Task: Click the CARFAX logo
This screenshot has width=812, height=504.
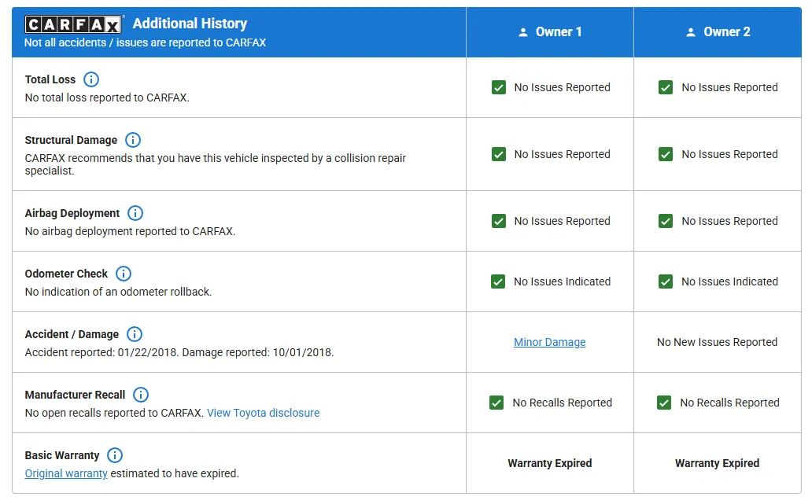Action: (73, 24)
